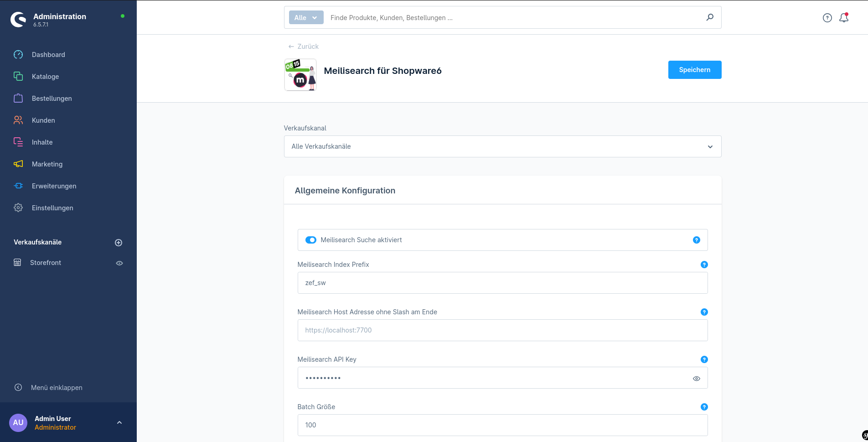
Task: Click the Kunden people icon
Action: (18, 120)
